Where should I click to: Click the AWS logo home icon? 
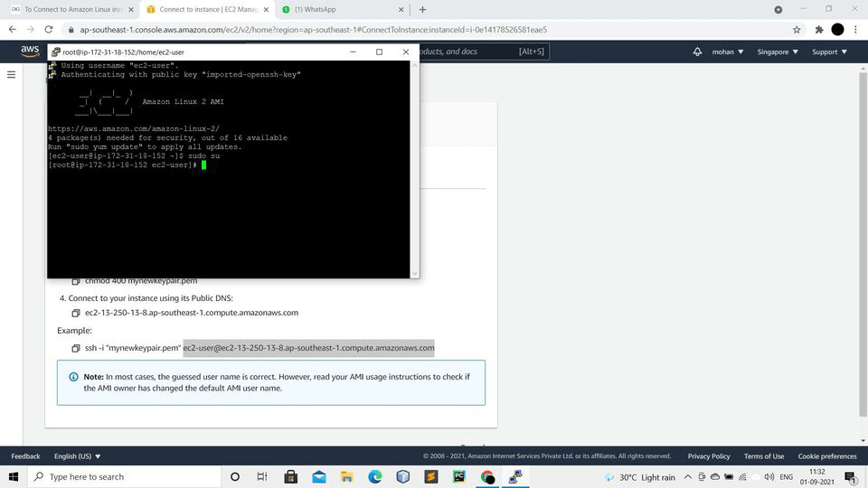click(x=30, y=51)
